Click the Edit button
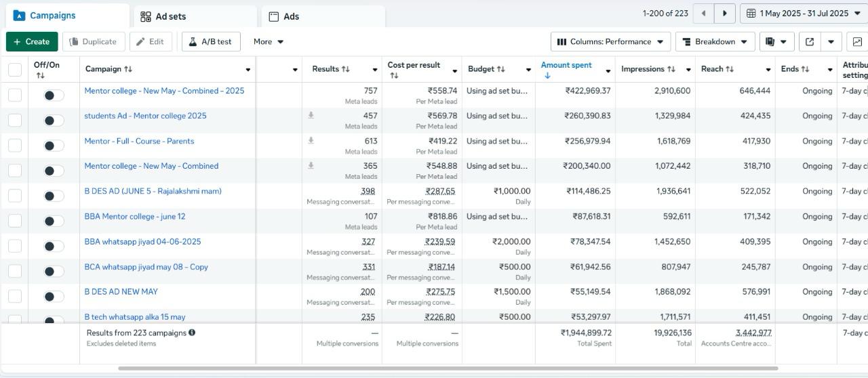The height and width of the screenshot is (378, 868). point(151,41)
